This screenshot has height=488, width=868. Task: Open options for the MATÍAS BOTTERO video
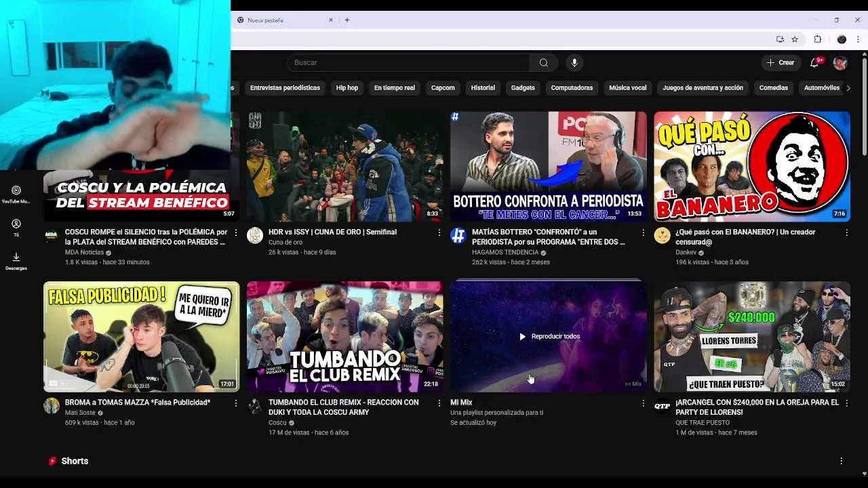(643, 232)
